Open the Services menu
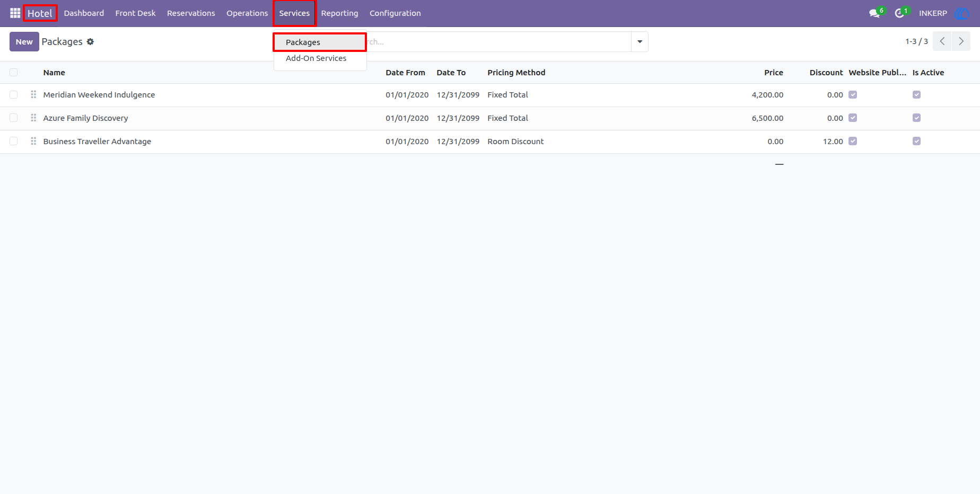The height and width of the screenshot is (494, 980). [x=294, y=13]
